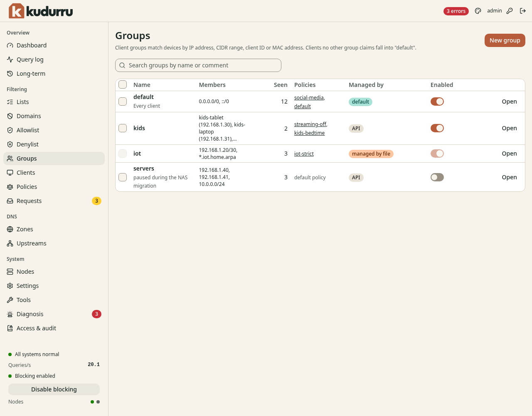Click the Requests inbox icon
Viewport: 532px width, 416px height.
click(x=10, y=201)
